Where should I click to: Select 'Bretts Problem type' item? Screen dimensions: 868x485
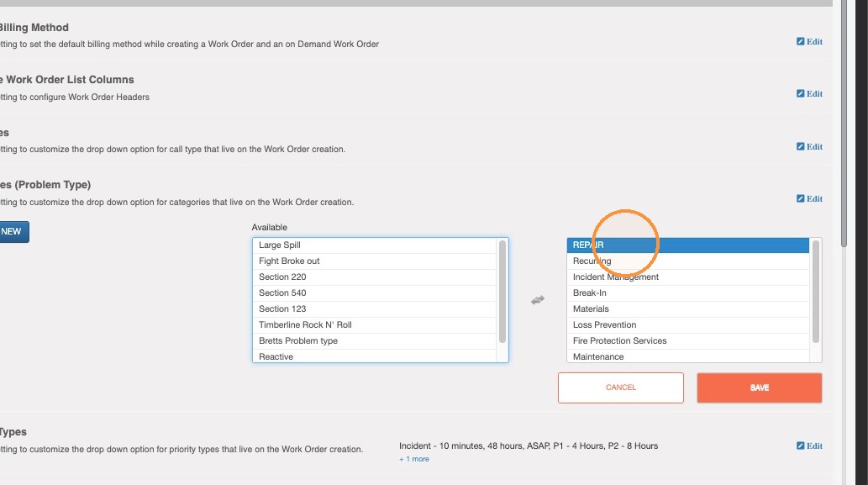pos(374,341)
